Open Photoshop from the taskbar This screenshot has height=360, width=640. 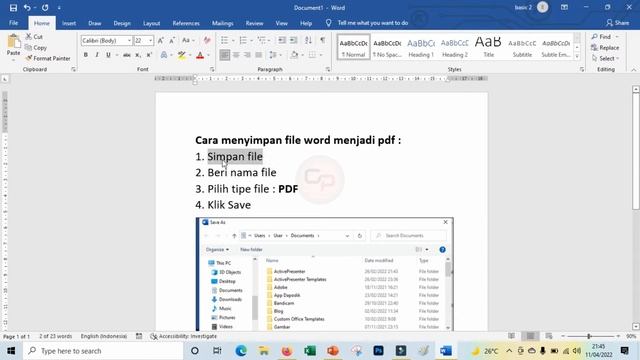[x=378, y=351]
